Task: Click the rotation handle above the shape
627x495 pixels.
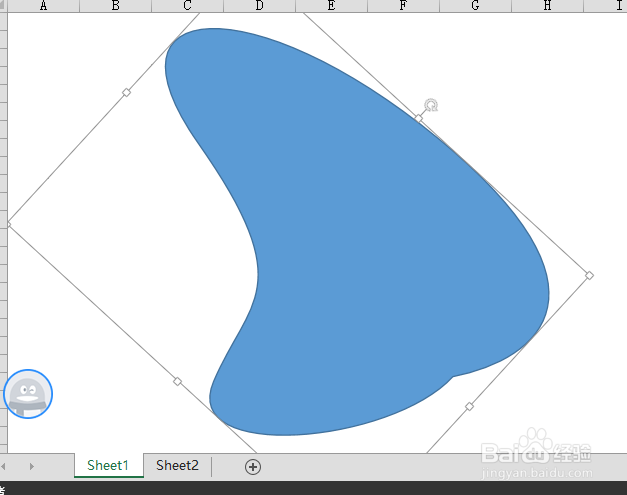Action: click(431, 106)
